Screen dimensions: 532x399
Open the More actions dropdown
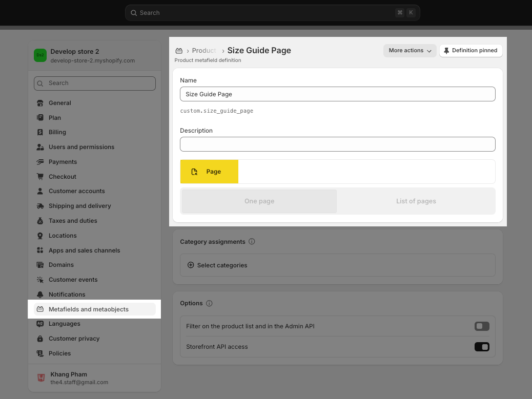(x=410, y=51)
